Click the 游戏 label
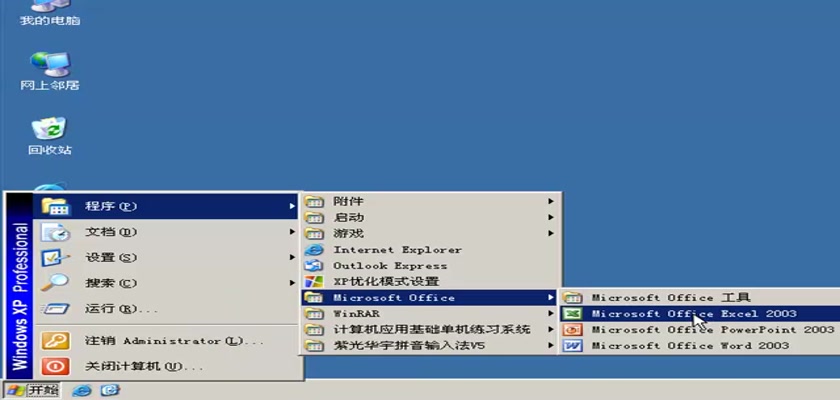Screen dimensions: 840x400 coord(348,233)
